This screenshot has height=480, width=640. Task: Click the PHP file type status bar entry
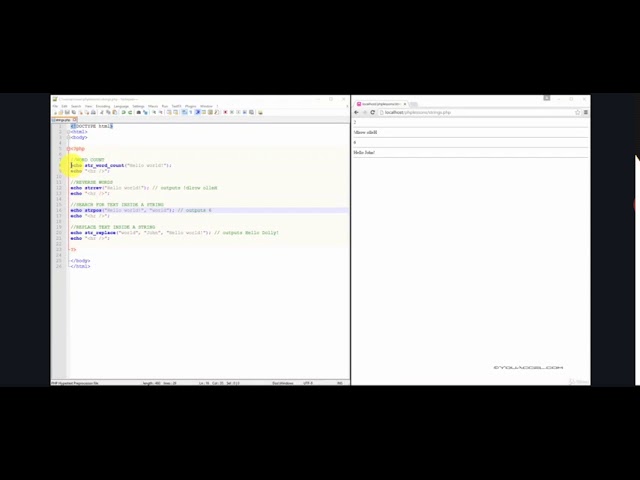75,383
